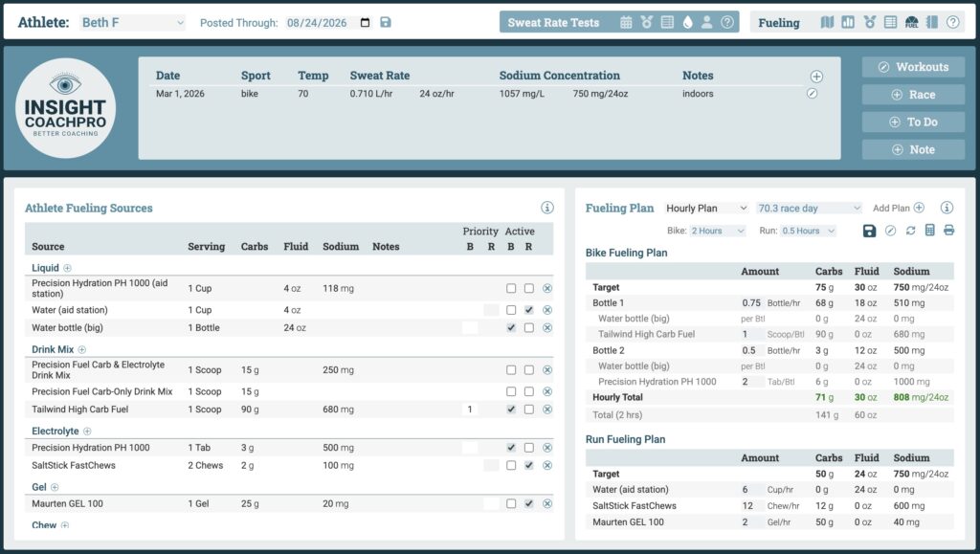Open the notebook icon in Fueling bar
The width and height of the screenshot is (980, 554).
point(932,22)
